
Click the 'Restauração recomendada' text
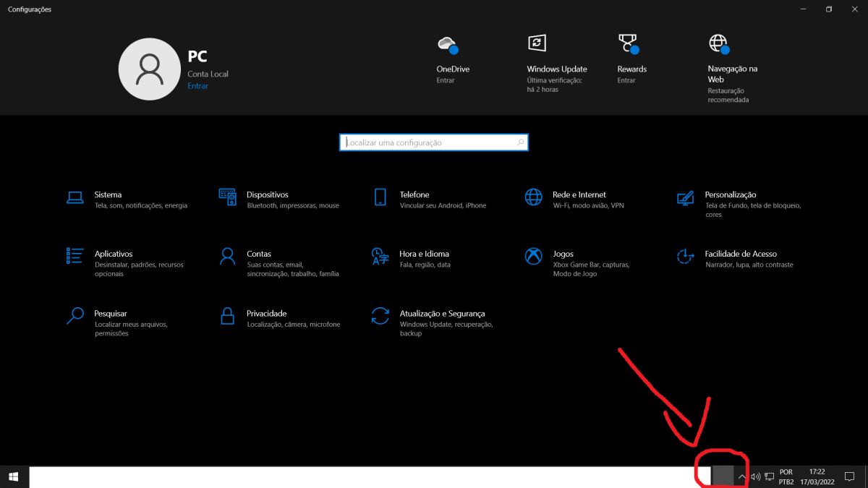tap(728, 95)
